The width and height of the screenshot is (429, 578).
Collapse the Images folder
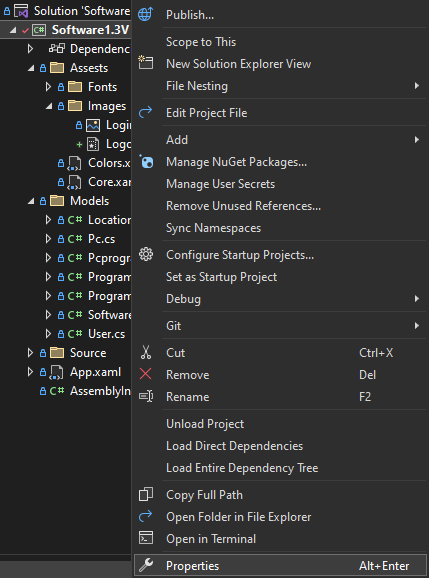(x=49, y=106)
